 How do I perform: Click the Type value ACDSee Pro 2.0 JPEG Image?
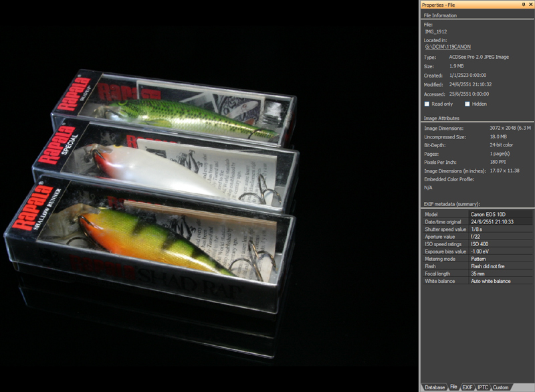pyautogui.click(x=479, y=57)
